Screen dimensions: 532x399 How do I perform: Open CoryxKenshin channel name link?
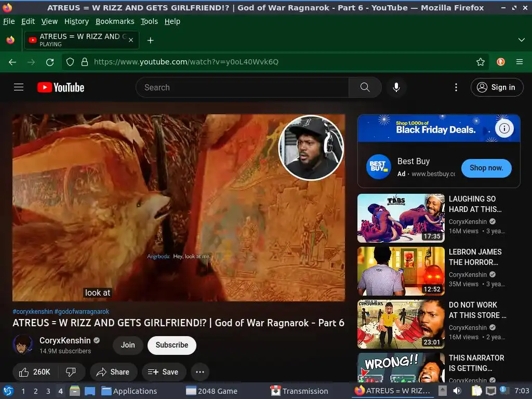point(65,341)
